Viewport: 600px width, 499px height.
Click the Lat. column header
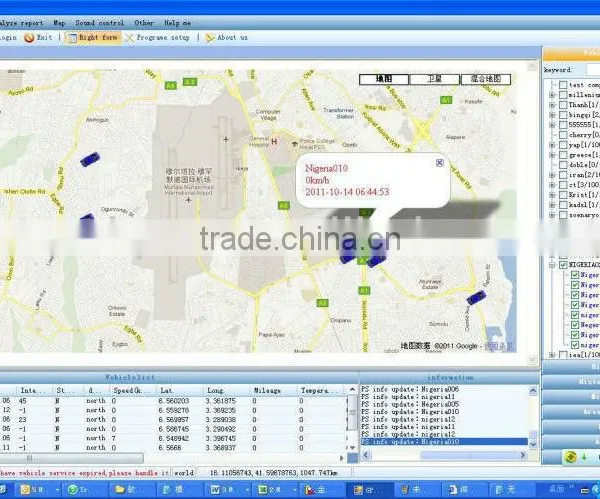point(179,391)
